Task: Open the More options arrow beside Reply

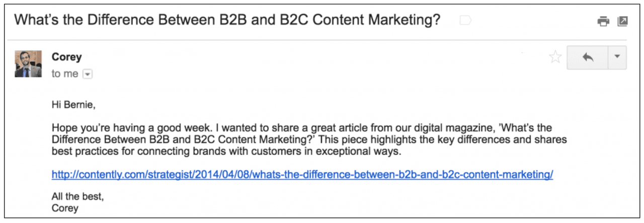Action: 617,57
